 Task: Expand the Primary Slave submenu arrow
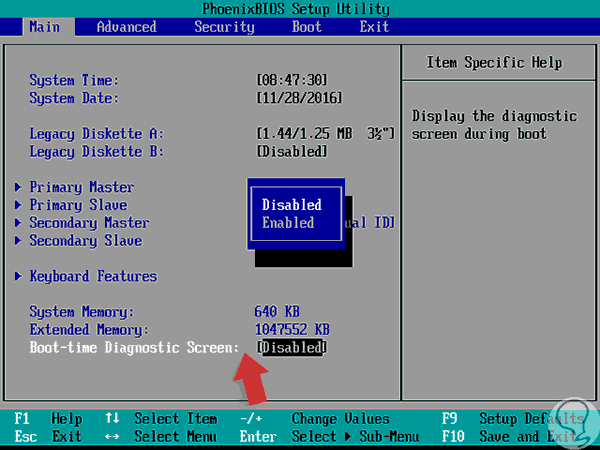(18, 205)
